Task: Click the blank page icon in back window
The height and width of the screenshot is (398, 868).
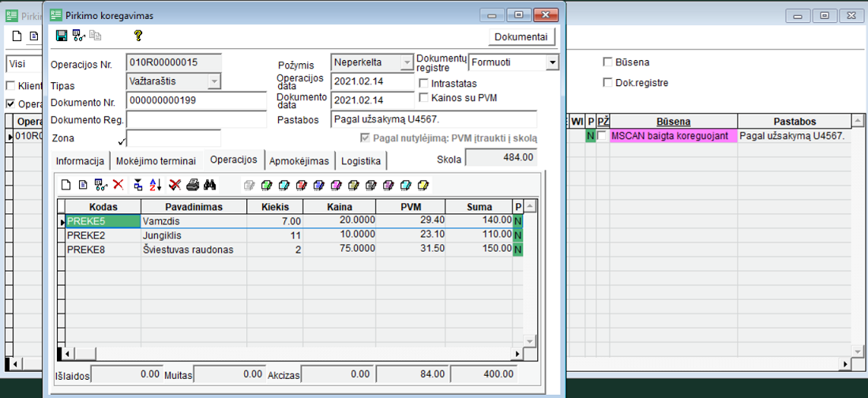Action: [17, 36]
